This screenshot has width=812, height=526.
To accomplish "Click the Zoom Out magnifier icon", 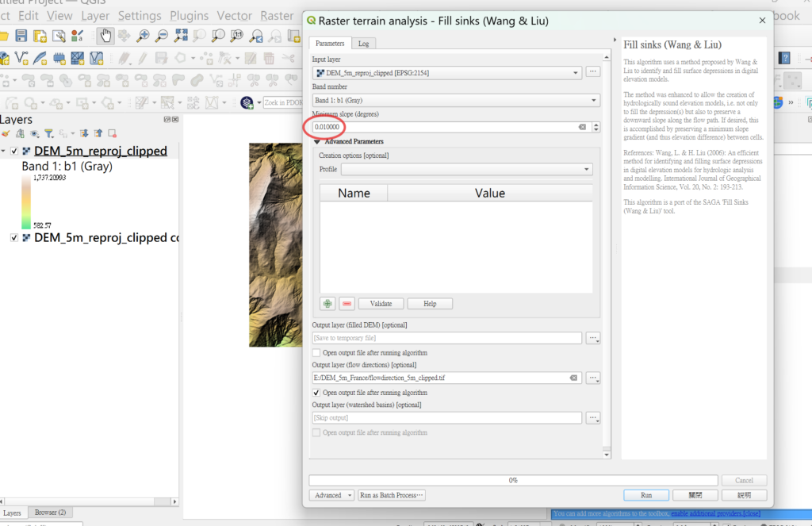I will [161, 36].
